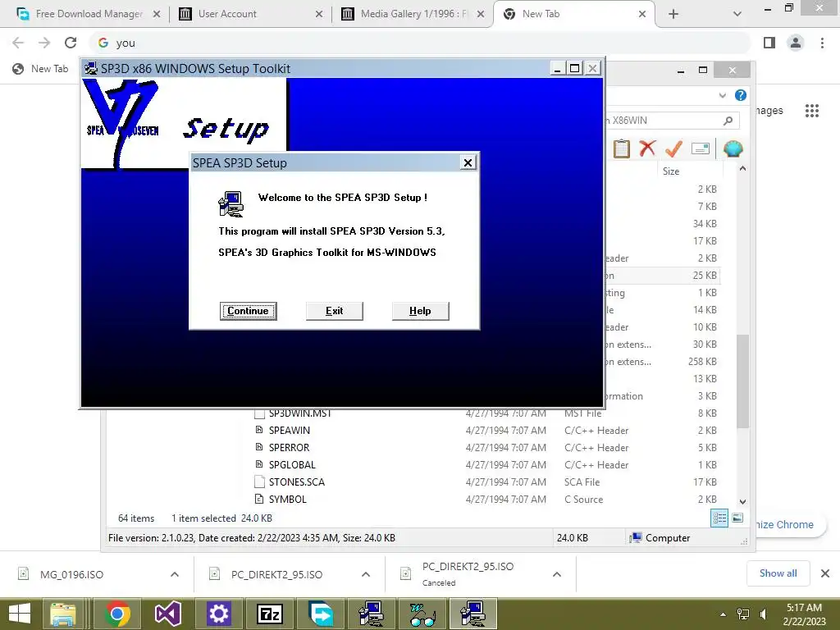Click the Chrome address bar
Image resolution: width=840 pixels, height=630 pixels.
420,43
